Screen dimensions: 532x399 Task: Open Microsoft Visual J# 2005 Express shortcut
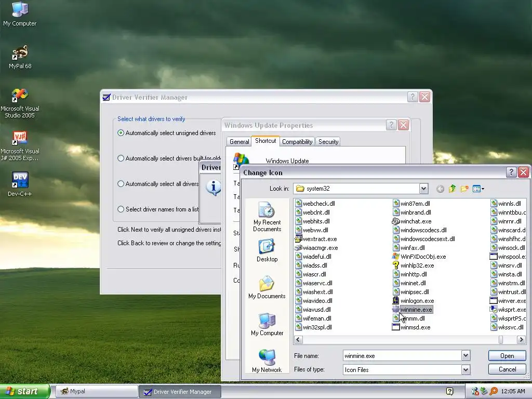[20, 145]
